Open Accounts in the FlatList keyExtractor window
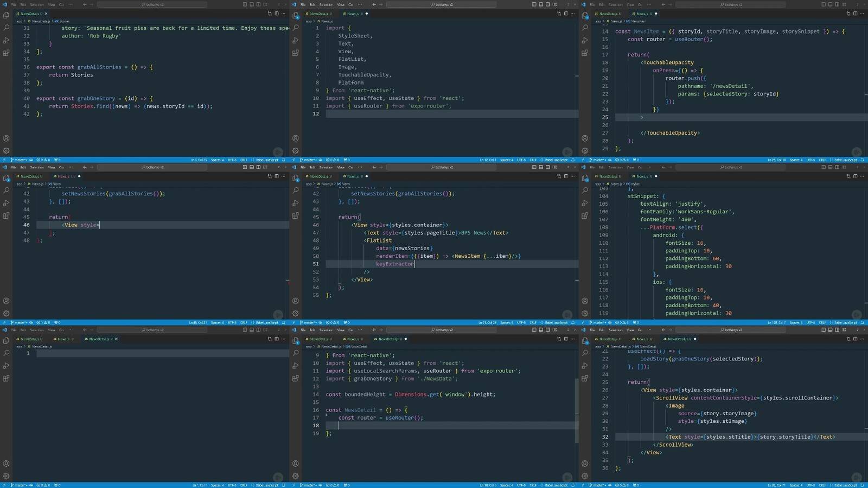This screenshot has height=488, width=868. (296, 301)
